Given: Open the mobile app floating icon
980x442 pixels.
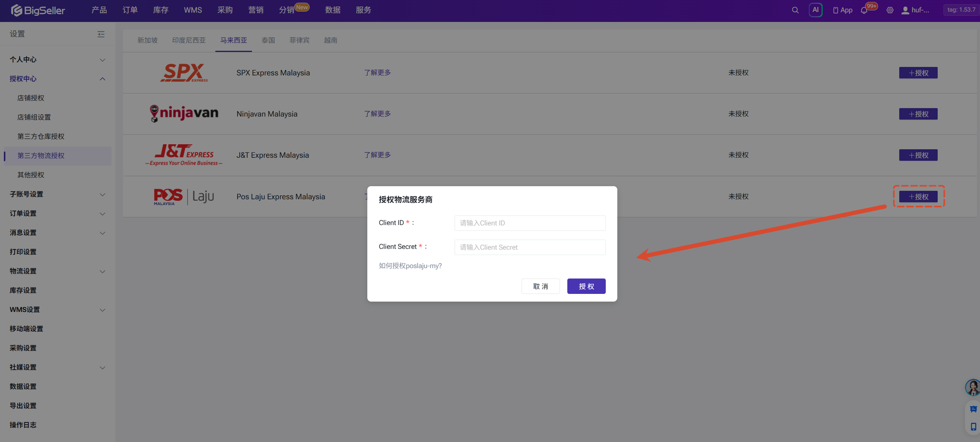Looking at the screenshot, I should 973,427.
